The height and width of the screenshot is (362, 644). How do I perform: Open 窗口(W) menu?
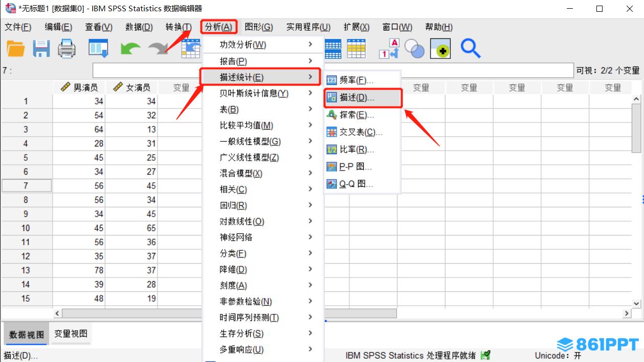click(x=397, y=27)
